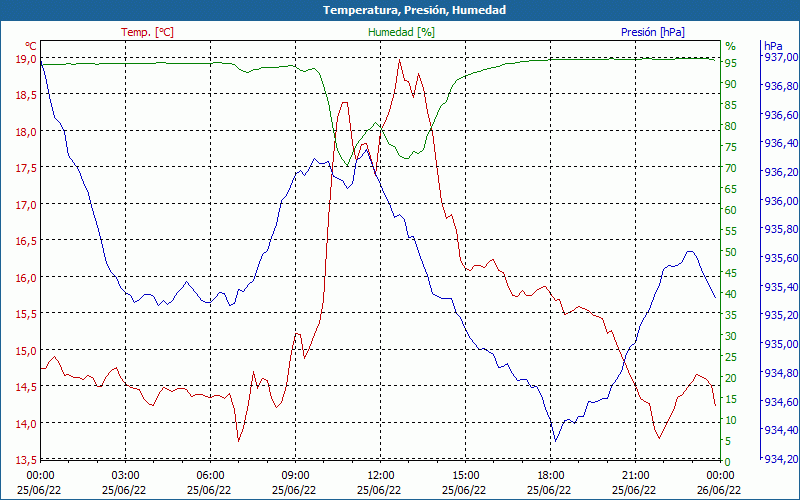
Task: Click the "21:00" time axis label
Action: (x=635, y=476)
